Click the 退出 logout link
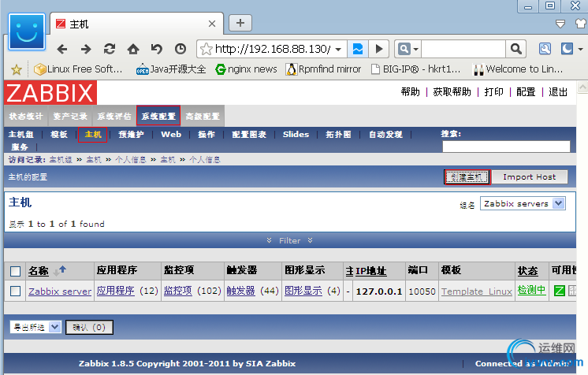This screenshot has width=588, height=375. pos(557,92)
